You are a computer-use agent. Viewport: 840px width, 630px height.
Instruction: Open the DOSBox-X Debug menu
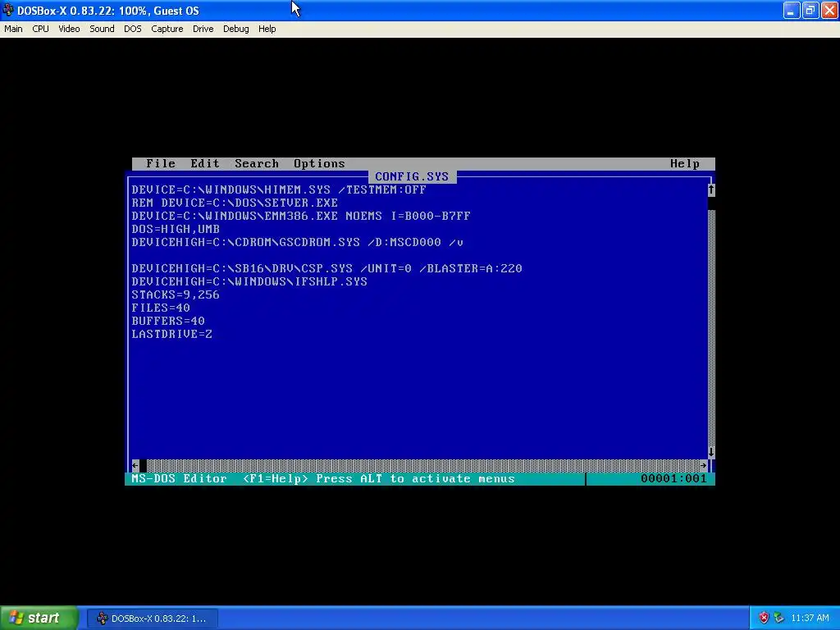tap(235, 29)
